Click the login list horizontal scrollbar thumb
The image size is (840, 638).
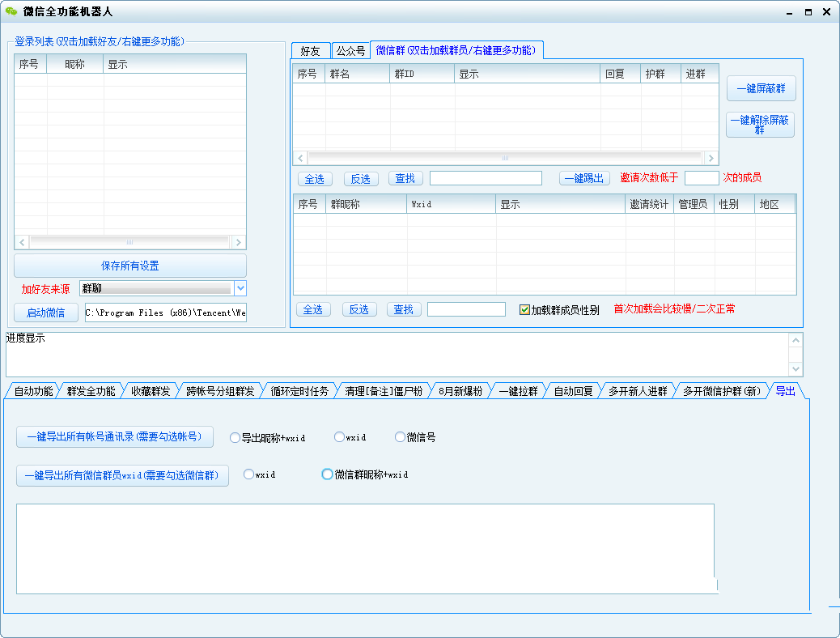click(129, 242)
